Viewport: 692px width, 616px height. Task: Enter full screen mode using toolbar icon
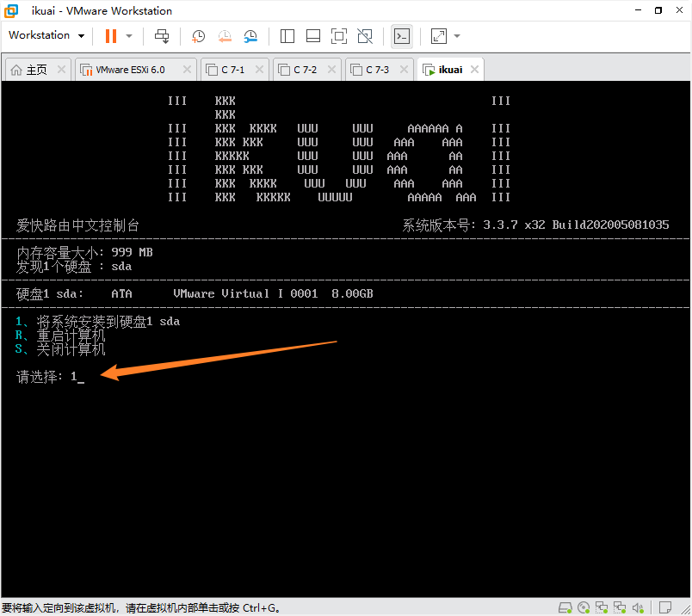[x=339, y=36]
